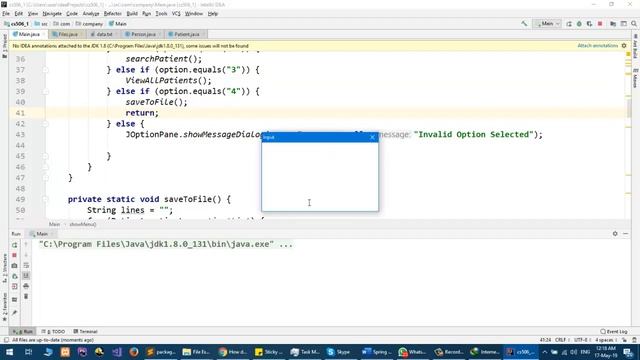This screenshot has height=360, width=640.
Task: Open the Refactor menu
Action: click(112, 13)
